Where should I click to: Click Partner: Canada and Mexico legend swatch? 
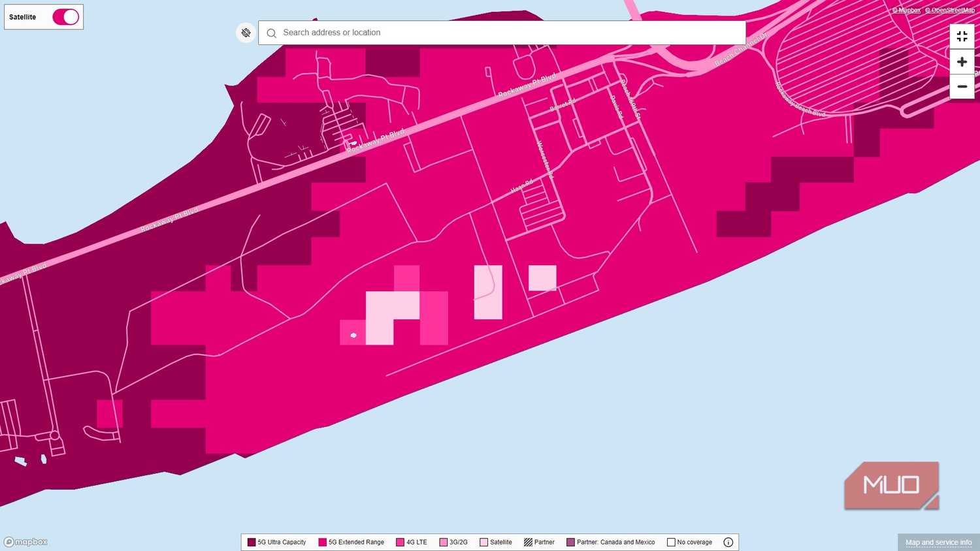[x=570, y=542]
